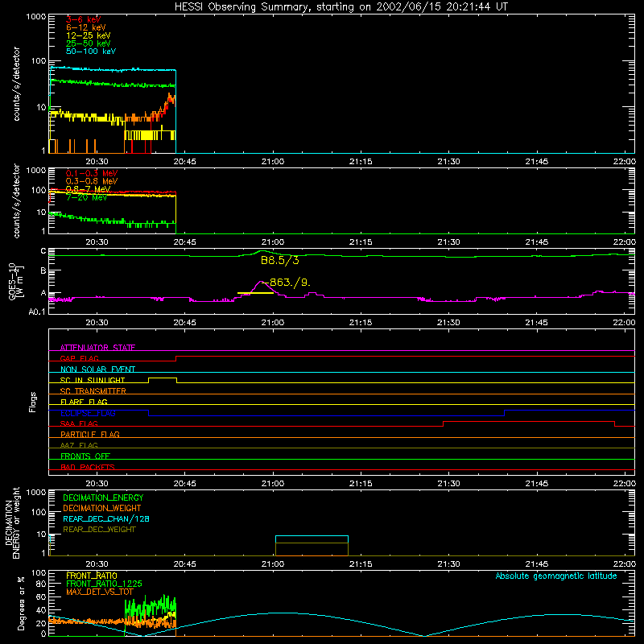Select the NON_SOLAR_EVENT flag label
644x644 pixels.
point(97,369)
